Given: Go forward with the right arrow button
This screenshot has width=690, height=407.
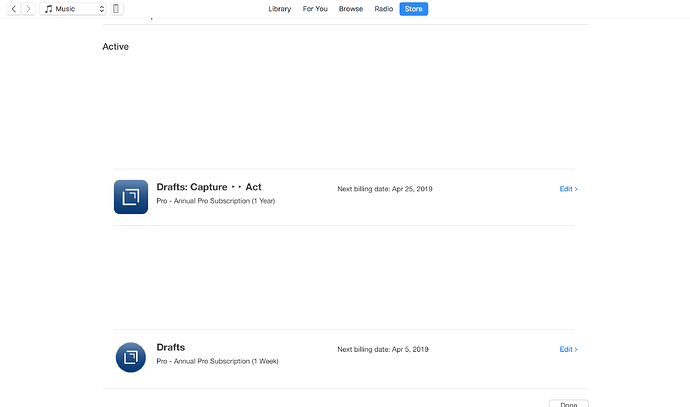Looking at the screenshot, I should pyautogui.click(x=29, y=9).
